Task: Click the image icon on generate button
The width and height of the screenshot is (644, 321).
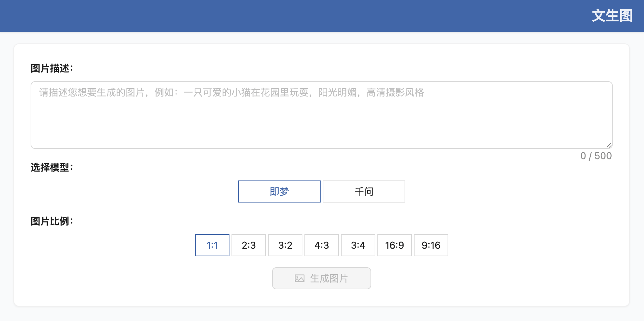Action: point(299,278)
